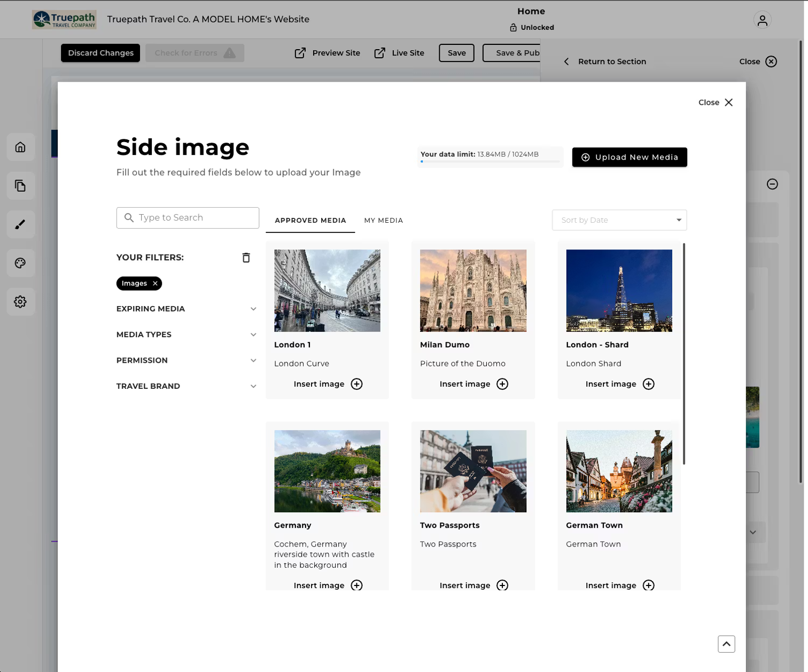Viewport: 808px width, 672px height.
Task: Select the London 1 street thumbnail
Action: 327,291
